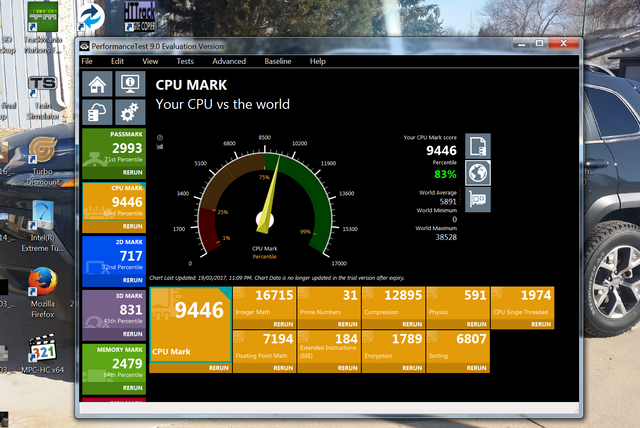Rerun the 2D Mark test
Screen dimensions: 640x428
tap(133, 280)
